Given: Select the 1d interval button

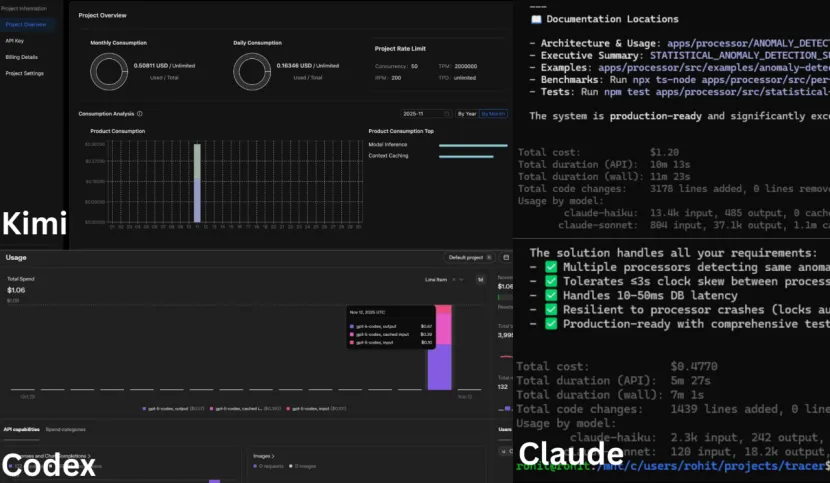Looking at the screenshot, I should (480, 280).
